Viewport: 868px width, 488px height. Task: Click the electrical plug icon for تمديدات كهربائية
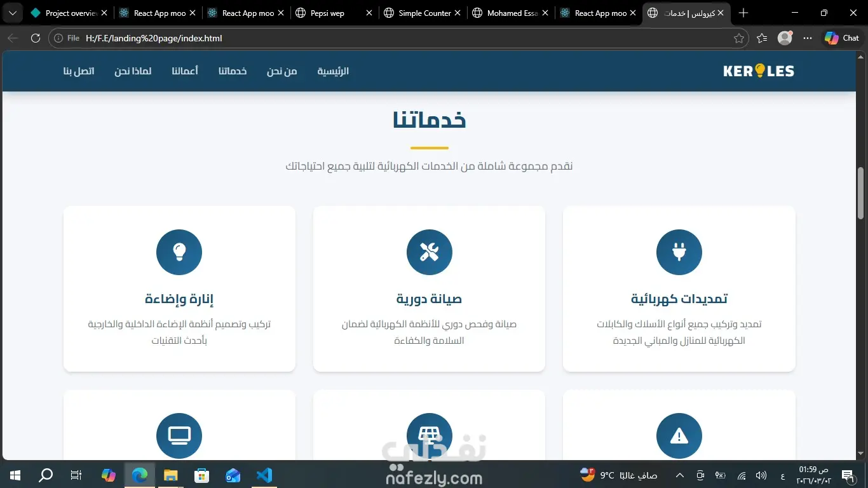(679, 252)
